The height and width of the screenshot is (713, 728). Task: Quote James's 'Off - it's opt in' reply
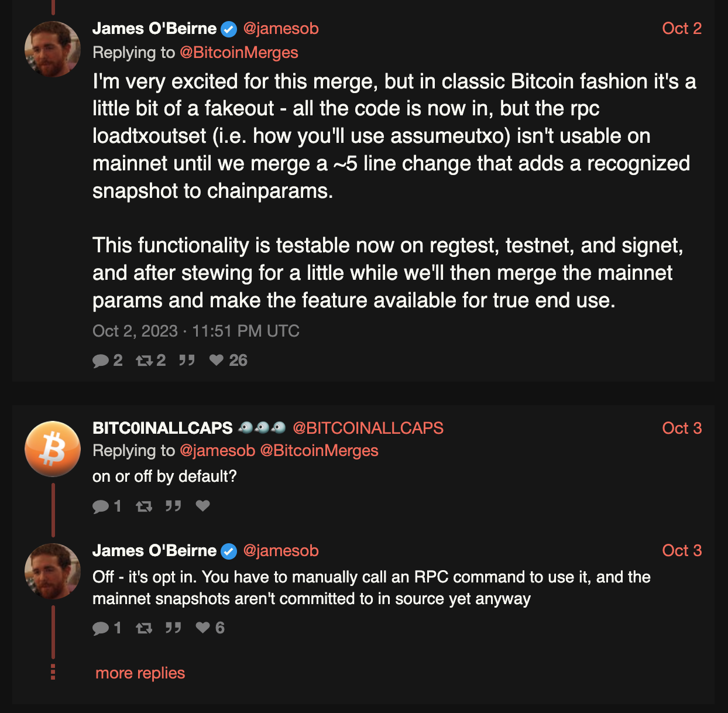(173, 628)
